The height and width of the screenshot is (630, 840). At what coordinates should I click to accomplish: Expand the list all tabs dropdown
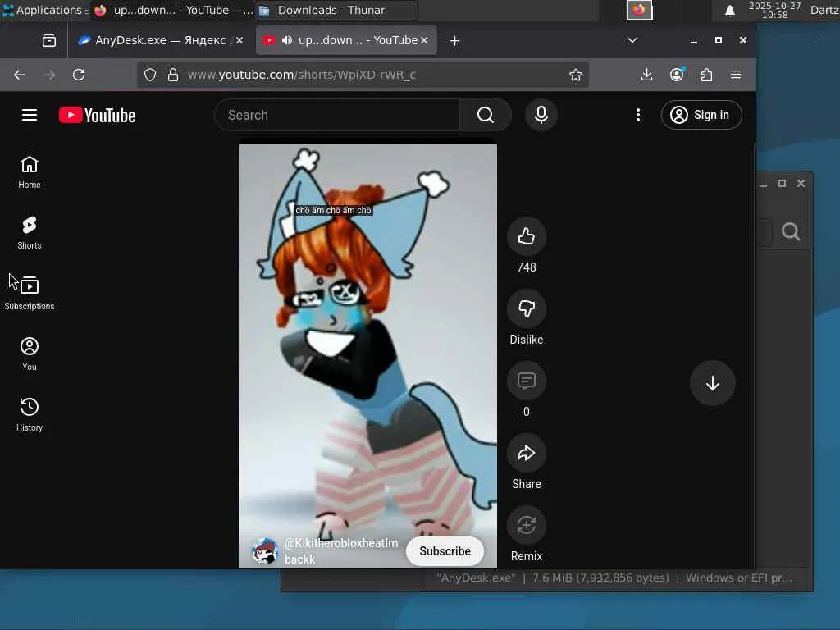pyautogui.click(x=632, y=41)
